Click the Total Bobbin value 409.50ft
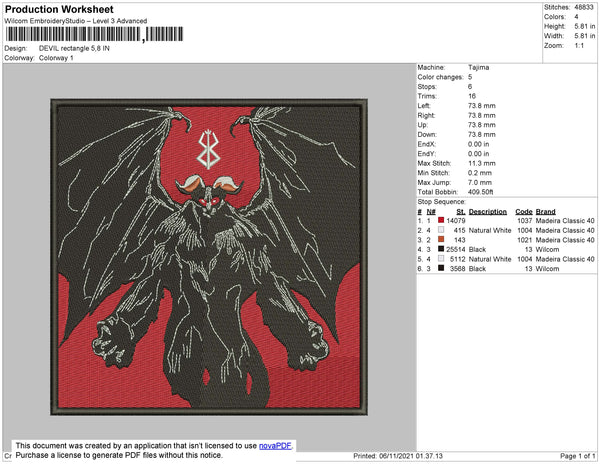The width and height of the screenshot is (600, 464). [x=480, y=192]
